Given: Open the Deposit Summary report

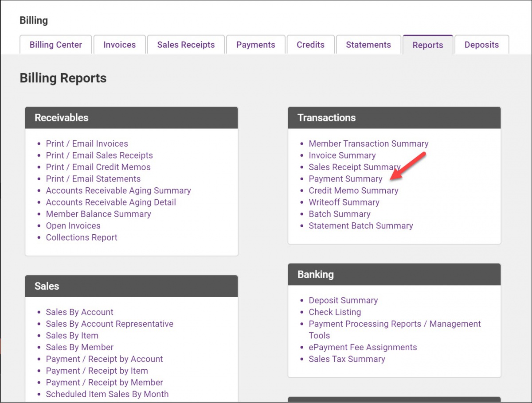Looking at the screenshot, I should [x=343, y=300].
